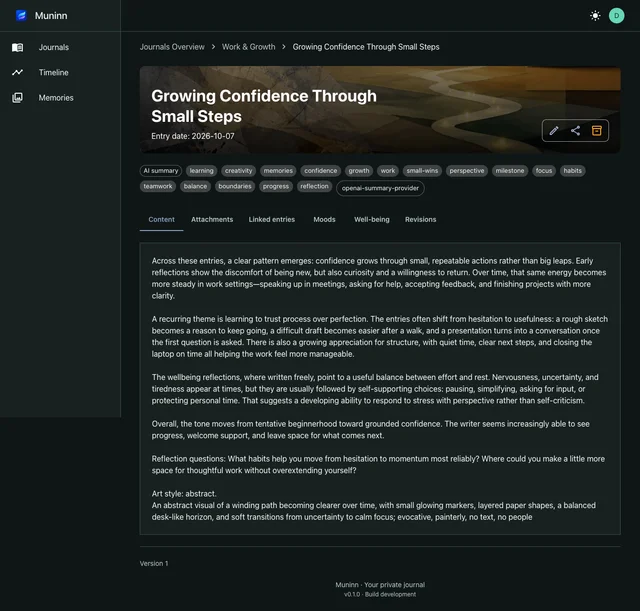Switch to the Moods tab
Image resolution: width=640 pixels, height=611 pixels.
tap(324, 220)
